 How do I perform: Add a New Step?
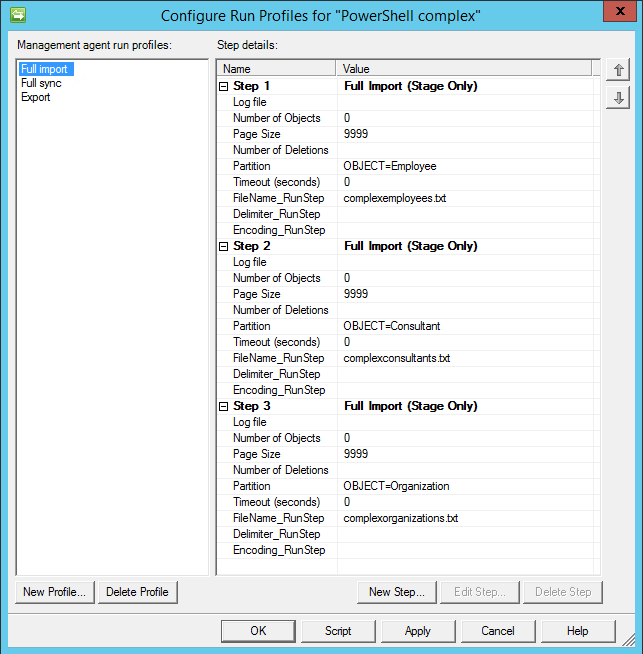pos(397,592)
